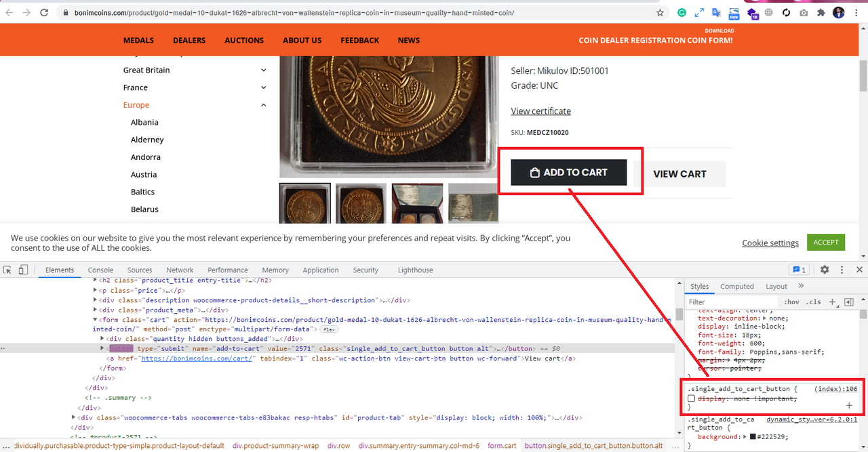Expand the France category
Image resolution: width=868 pixels, height=452 pixels.
263,87
